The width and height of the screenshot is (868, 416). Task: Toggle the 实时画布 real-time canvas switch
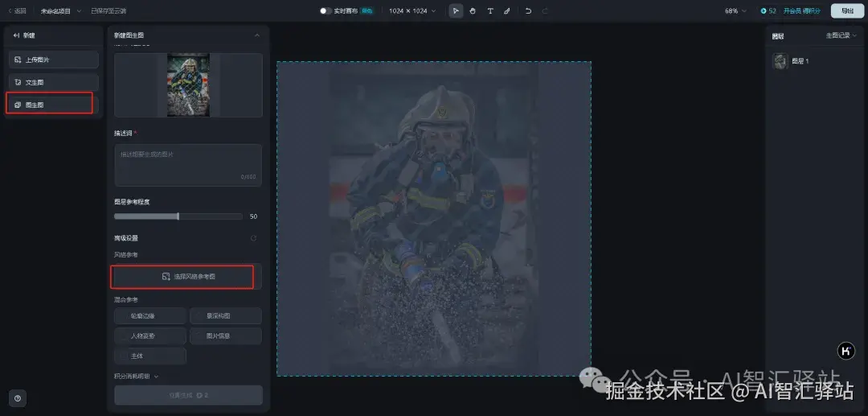(x=325, y=11)
